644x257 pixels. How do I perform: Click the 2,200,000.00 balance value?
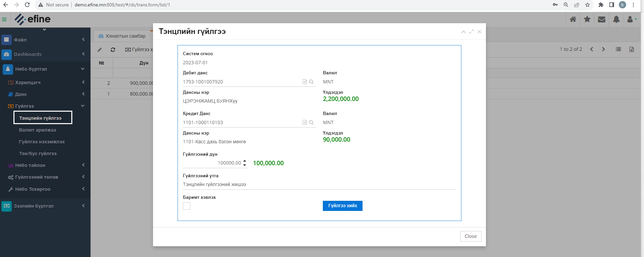[x=341, y=99]
